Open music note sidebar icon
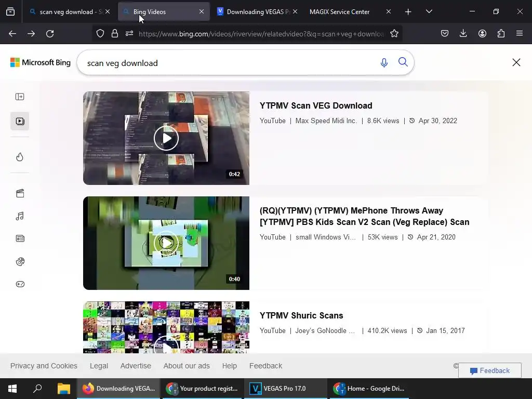532x399 pixels. 20,216
